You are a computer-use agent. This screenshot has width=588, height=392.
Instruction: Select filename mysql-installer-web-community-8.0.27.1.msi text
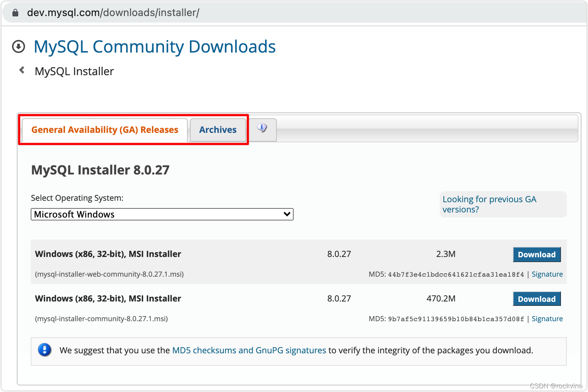point(109,274)
